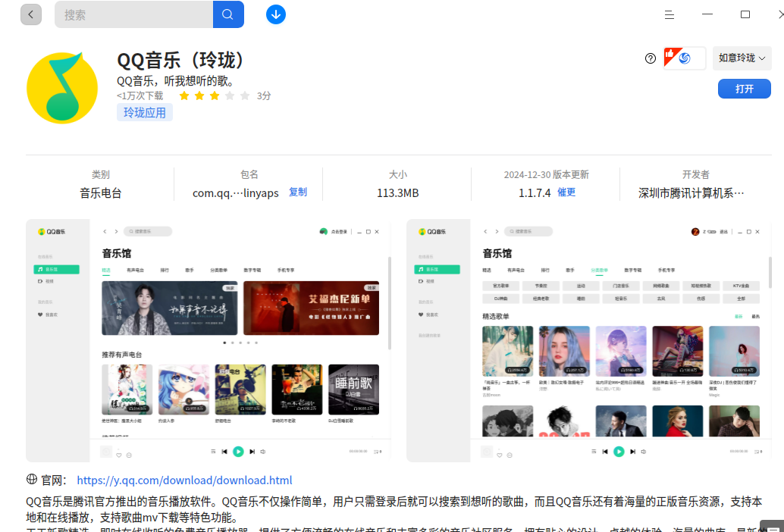Viewport: 784px width, 532px height.
Task: Click the 催更 link
Action: 566,192
